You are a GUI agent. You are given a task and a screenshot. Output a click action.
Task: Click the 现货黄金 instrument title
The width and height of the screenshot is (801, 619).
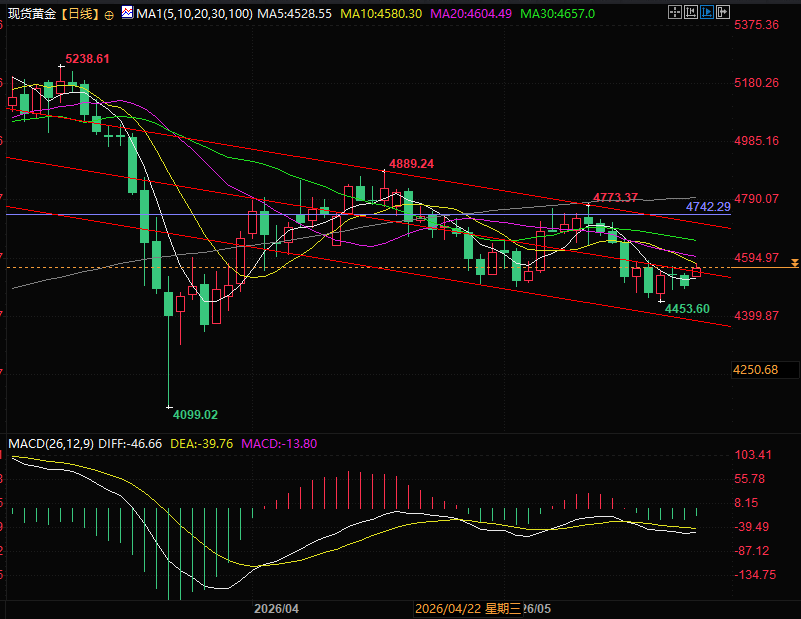(32, 14)
